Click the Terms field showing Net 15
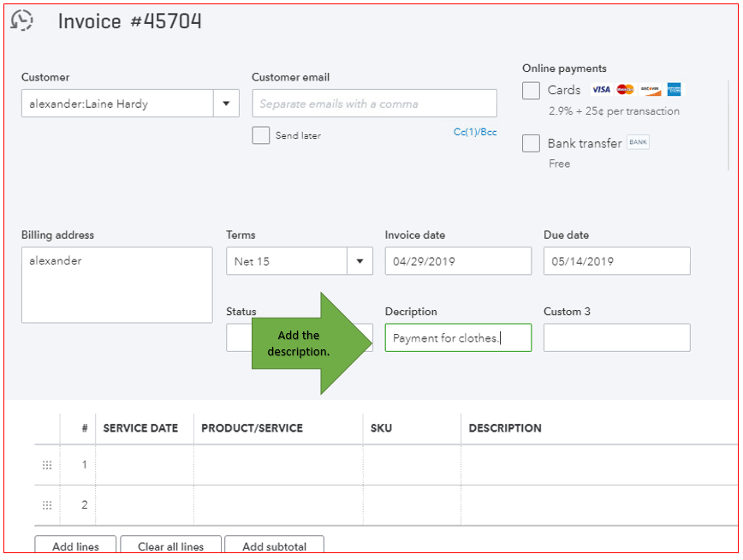Image resolution: width=743 pixels, height=560 pixels. (x=287, y=261)
